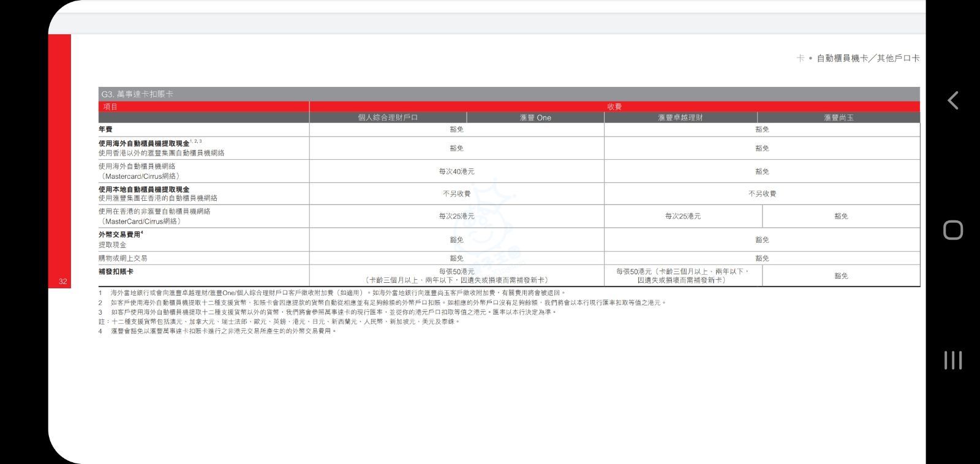Select 每次25港元 under 個人綜合理財戶口

tap(456, 216)
